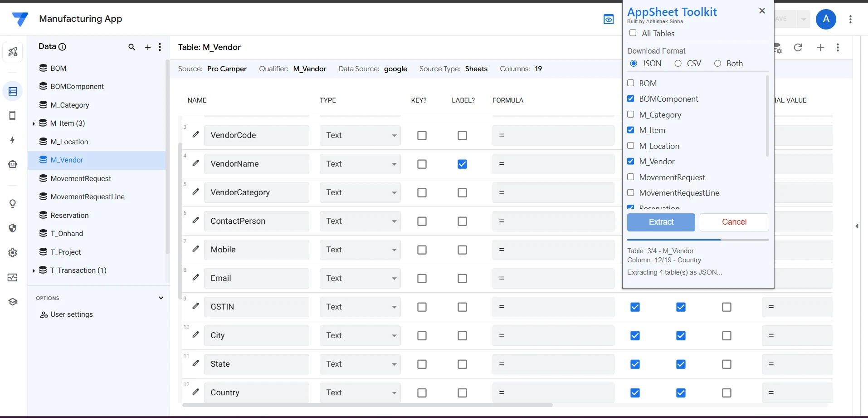The width and height of the screenshot is (868, 418).
Task: Close the AppSheet Toolkit popup
Action: click(x=762, y=11)
